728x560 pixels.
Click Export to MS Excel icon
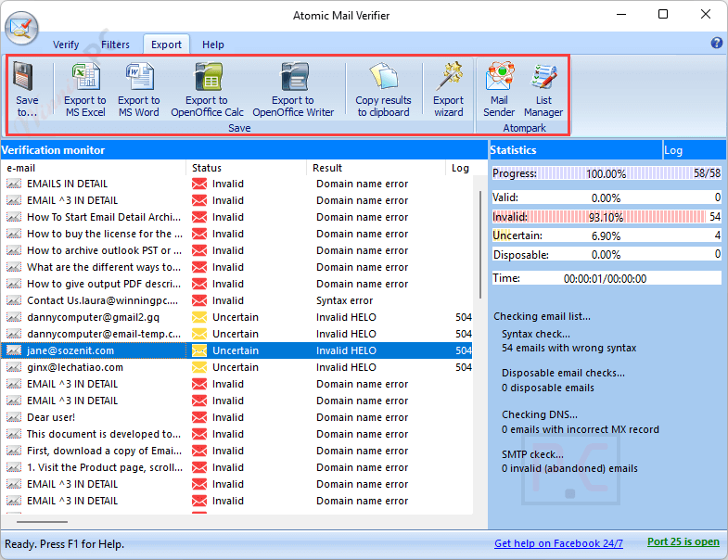pos(85,76)
